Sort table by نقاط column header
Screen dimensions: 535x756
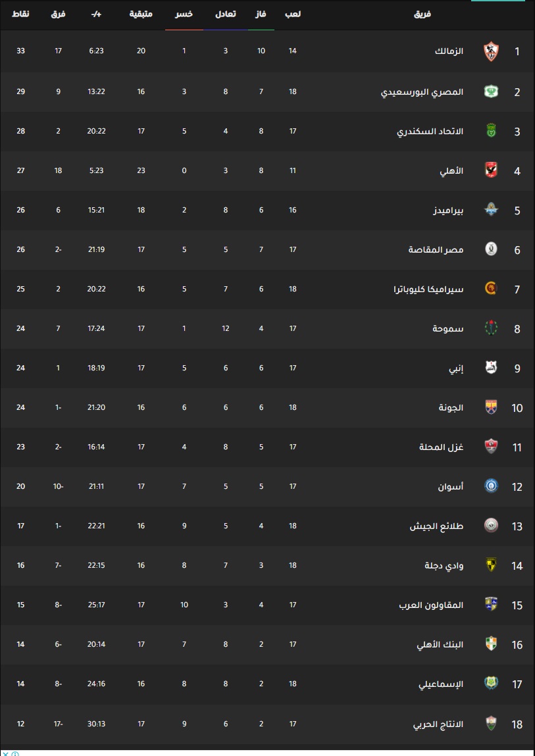21,14
